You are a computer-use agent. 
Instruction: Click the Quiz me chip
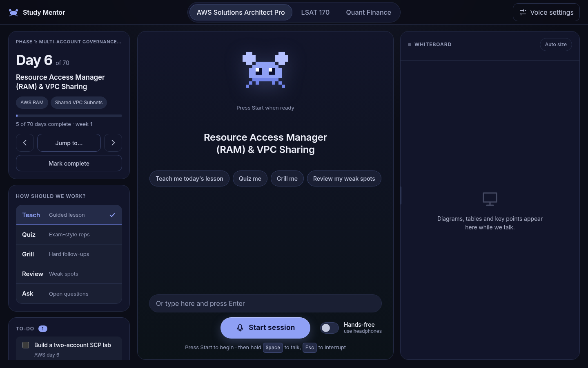[250, 179]
